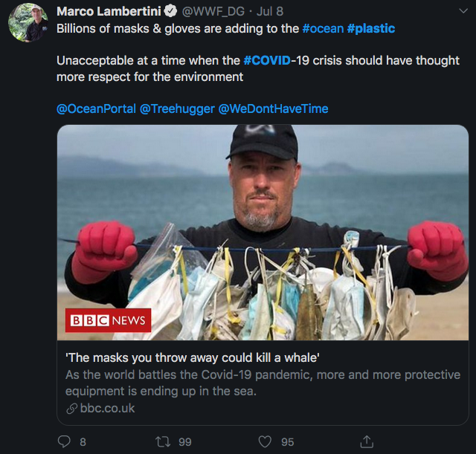Viewport: 476px width, 454px height.
Task: Open the #ocean hashtag
Action: coord(323,28)
